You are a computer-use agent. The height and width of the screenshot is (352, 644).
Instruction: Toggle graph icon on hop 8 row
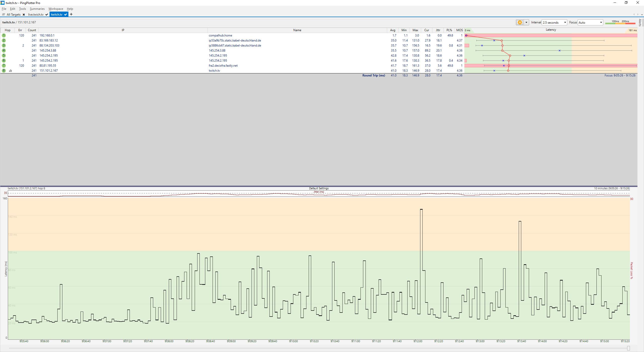(11, 71)
